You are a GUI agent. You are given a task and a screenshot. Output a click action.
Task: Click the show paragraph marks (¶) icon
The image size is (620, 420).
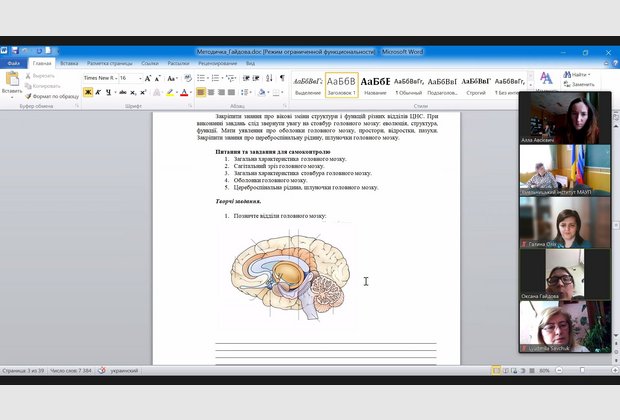click(282, 78)
